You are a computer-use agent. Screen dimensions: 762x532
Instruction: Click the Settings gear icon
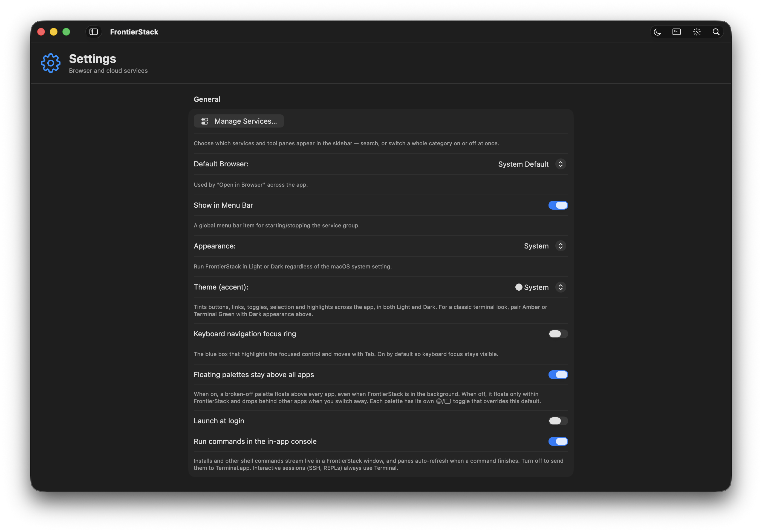point(50,63)
